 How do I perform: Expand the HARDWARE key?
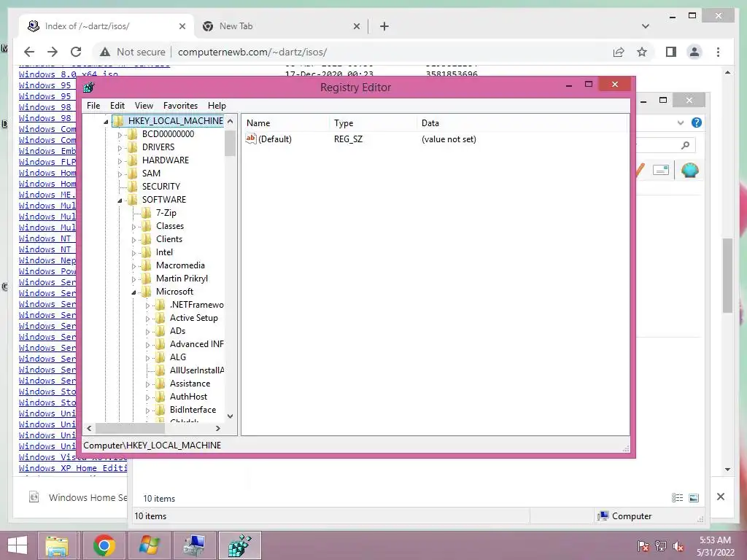[x=120, y=161]
